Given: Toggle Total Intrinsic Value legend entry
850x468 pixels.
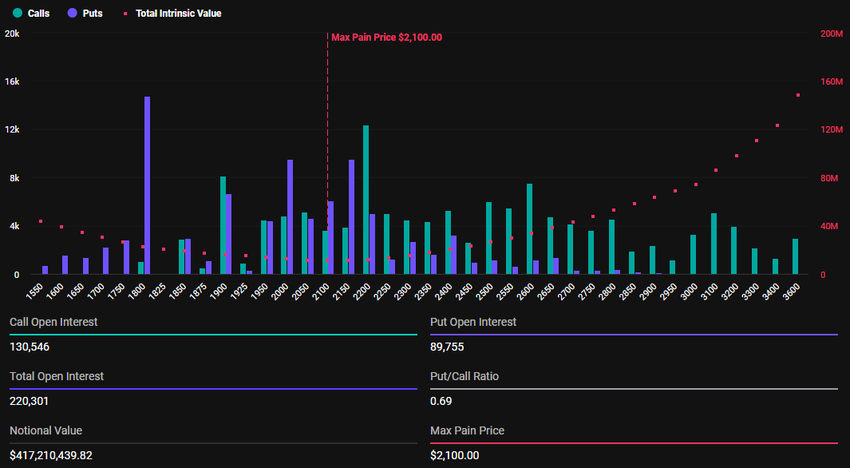Looking at the screenshot, I should tap(170, 14).
